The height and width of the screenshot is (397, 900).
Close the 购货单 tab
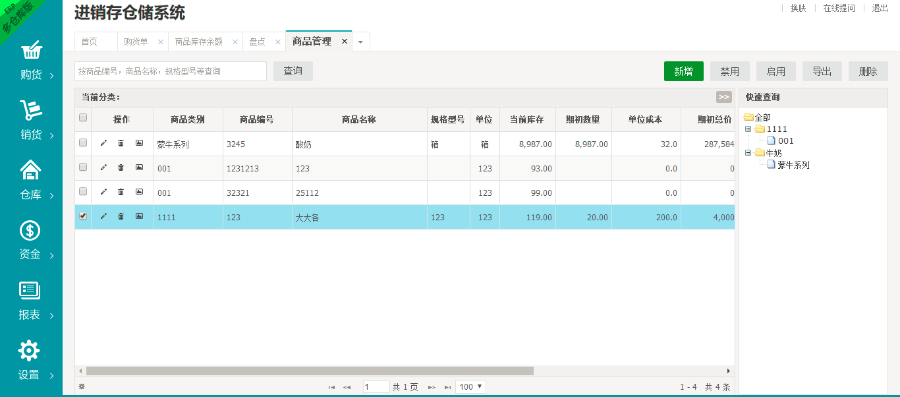coord(161,42)
